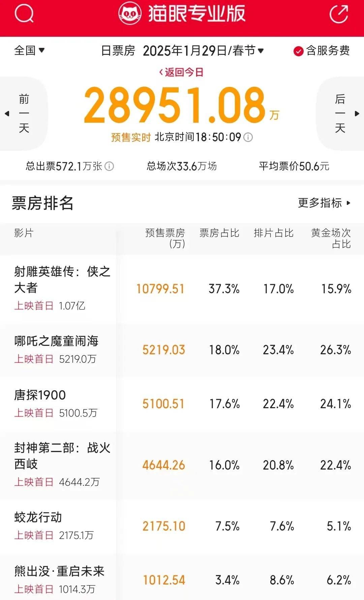Screen dimensions: 364x600
Task: Open 唐探1900 movie details
Action: 40,395
